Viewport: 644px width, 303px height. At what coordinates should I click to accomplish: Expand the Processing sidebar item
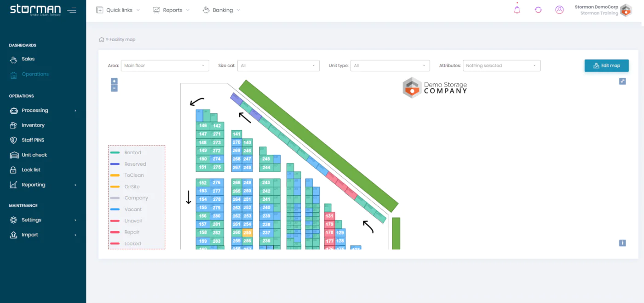[x=35, y=111]
